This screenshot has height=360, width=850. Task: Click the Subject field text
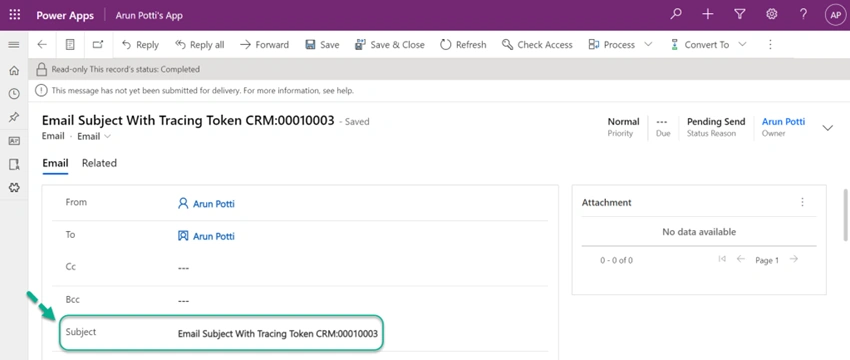[x=278, y=334]
